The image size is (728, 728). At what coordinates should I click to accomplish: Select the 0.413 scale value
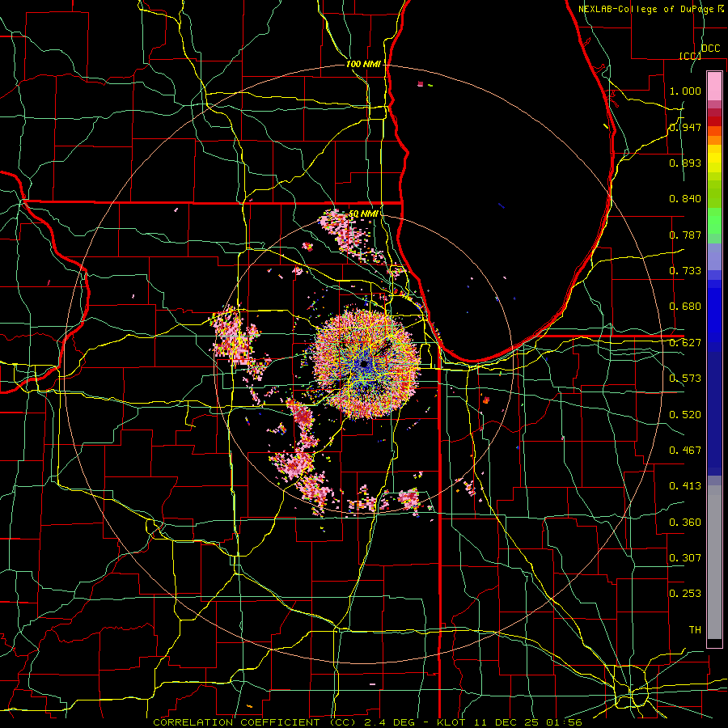click(x=685, y=486)
